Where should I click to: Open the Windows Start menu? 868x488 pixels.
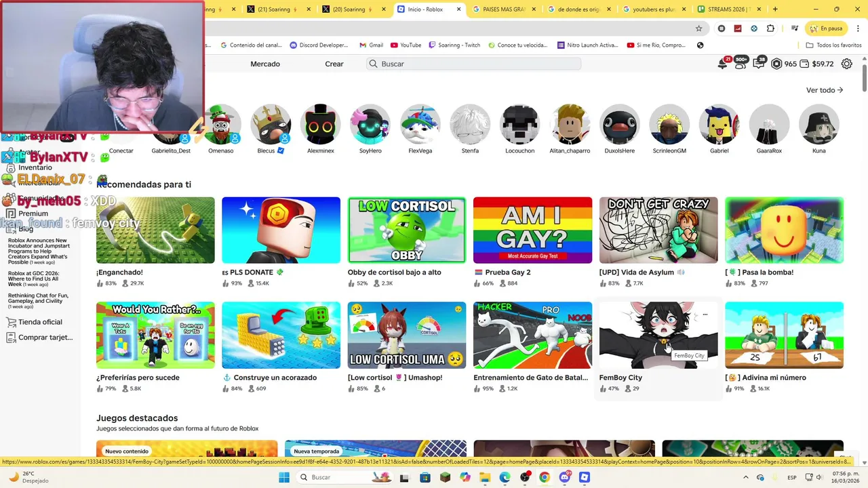pos(284,477)
